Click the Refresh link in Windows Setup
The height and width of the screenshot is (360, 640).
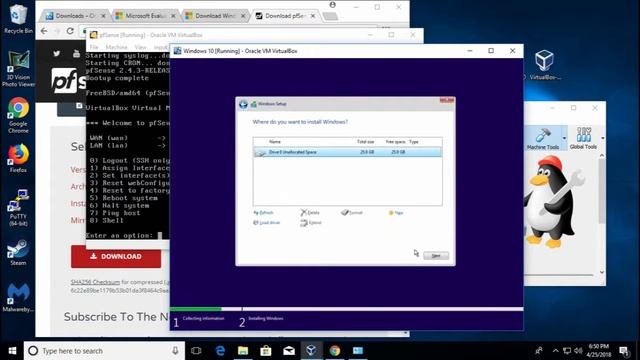pyautogui.click(x=264, y=213)
